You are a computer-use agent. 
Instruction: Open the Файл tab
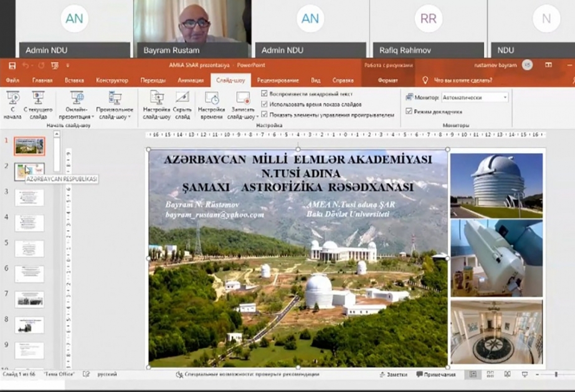[12, 80]
